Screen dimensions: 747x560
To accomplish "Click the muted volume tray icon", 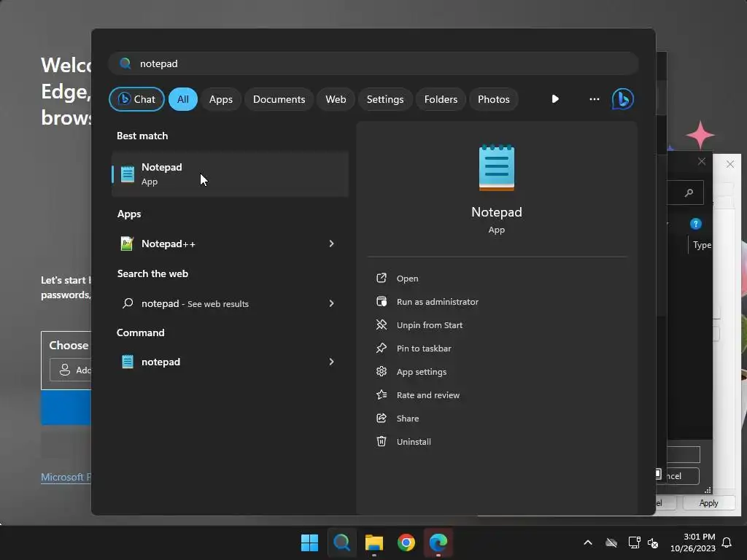I will [653, 542].
